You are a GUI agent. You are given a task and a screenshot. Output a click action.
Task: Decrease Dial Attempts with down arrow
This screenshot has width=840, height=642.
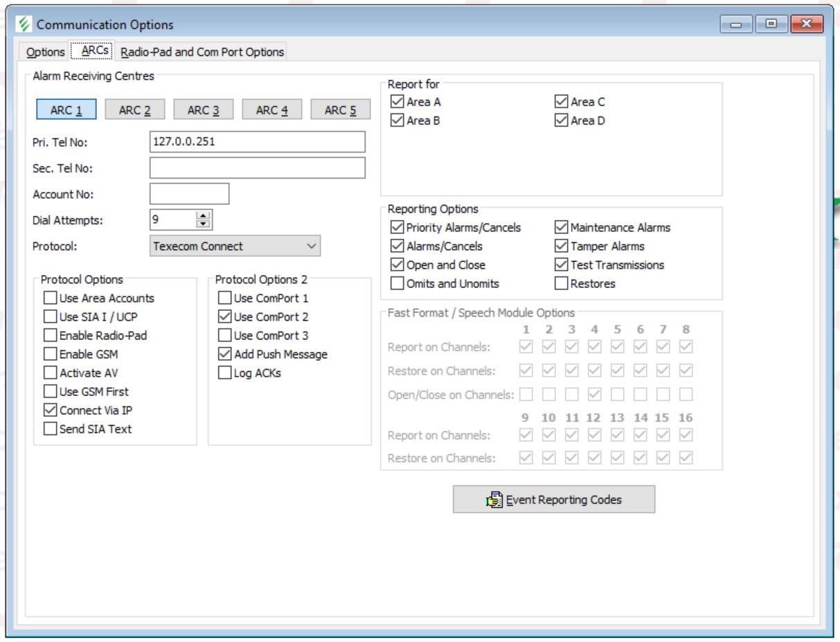[x=203, y=224]
